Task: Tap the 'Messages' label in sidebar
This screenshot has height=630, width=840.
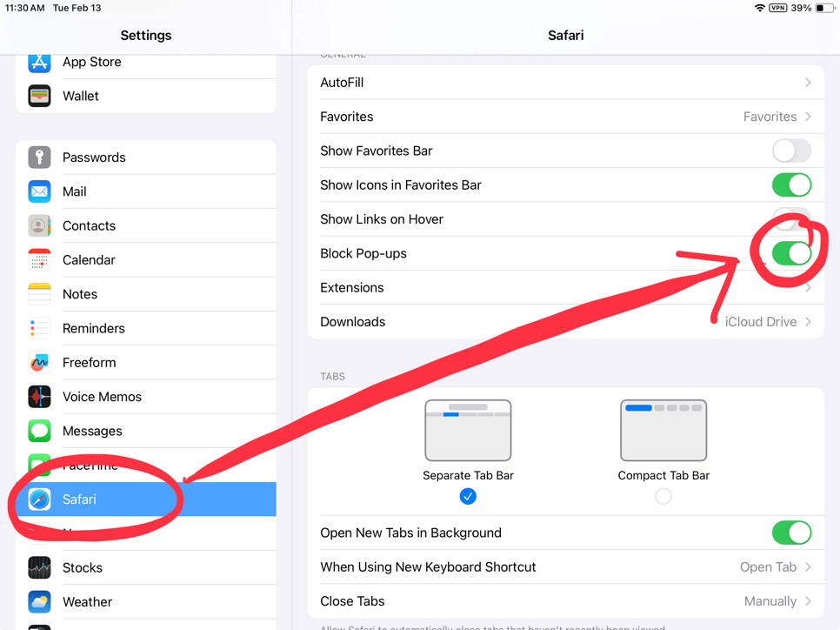Action: tap(92, 431)
